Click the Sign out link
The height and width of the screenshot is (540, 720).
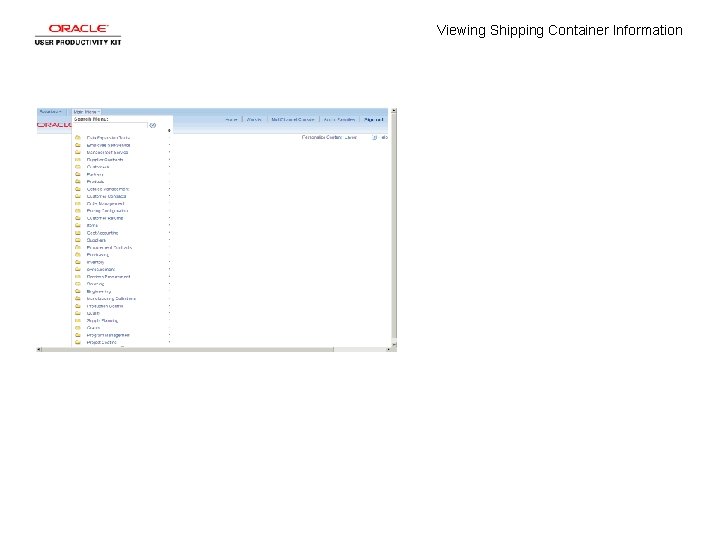pos(373,120)
